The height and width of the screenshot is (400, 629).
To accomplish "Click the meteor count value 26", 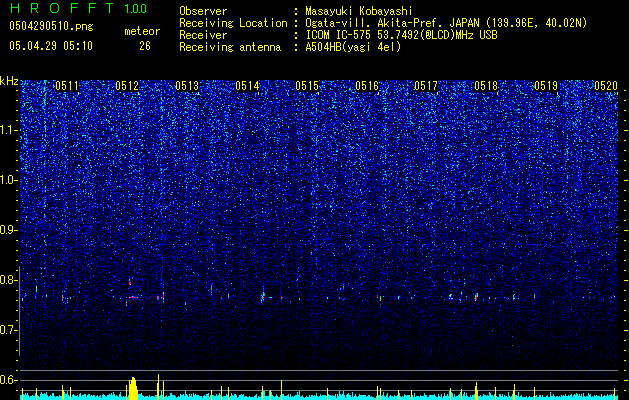I will coord(145,46).
